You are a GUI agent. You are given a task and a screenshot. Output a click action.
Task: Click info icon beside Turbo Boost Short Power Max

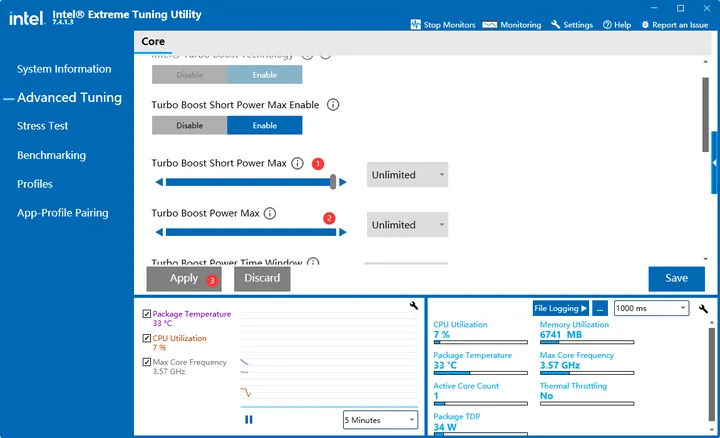tap(298, 163)
